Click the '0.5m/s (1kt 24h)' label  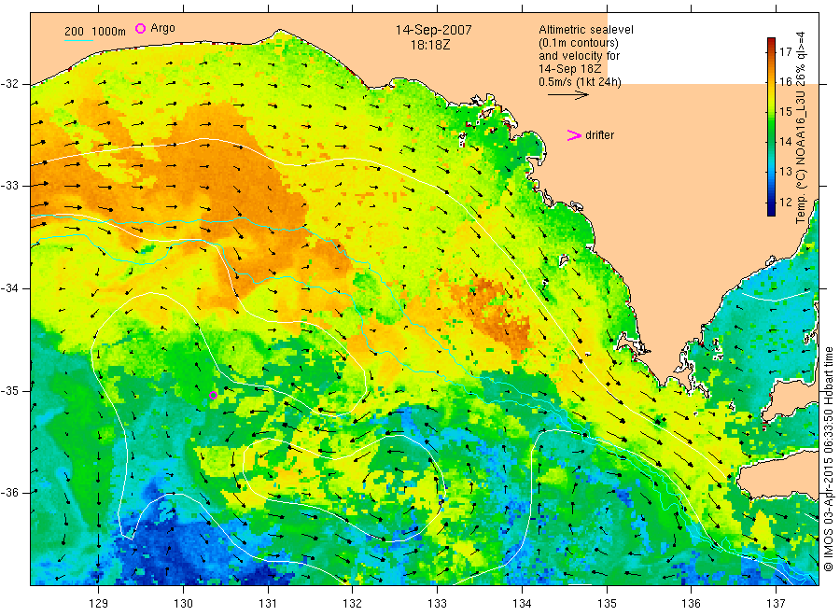point(581,82)
